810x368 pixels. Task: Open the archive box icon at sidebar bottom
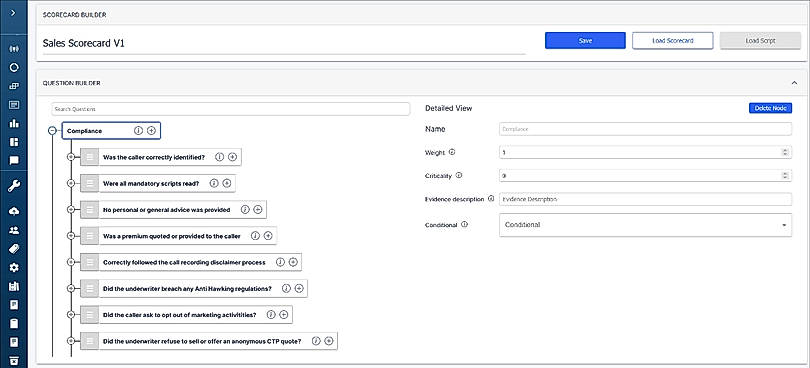click(14, 360)
